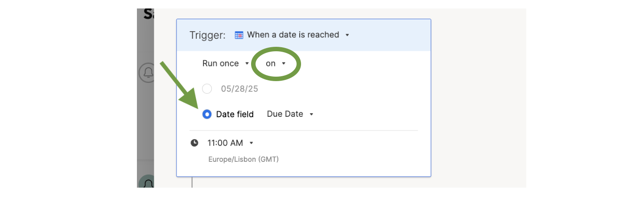The image size is (644, 197).
Task: Click the small arrow after 'Run once'
Action: point(247,64)
